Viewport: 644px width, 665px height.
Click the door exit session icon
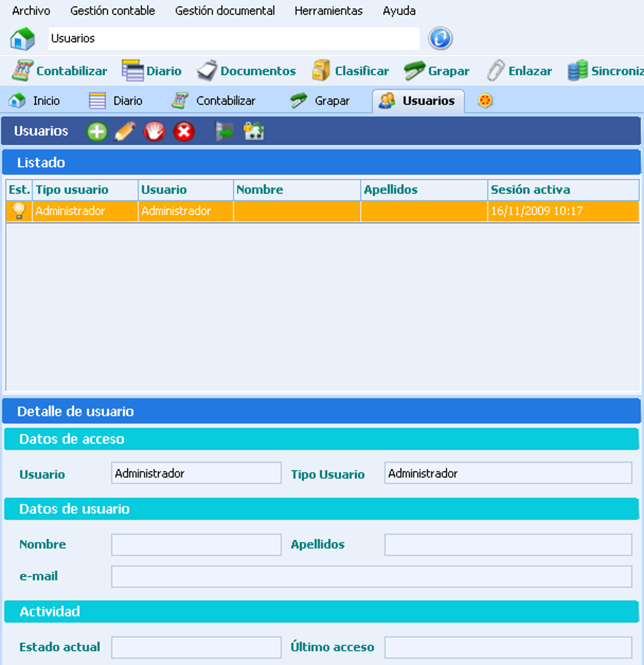tap(224, 131)
